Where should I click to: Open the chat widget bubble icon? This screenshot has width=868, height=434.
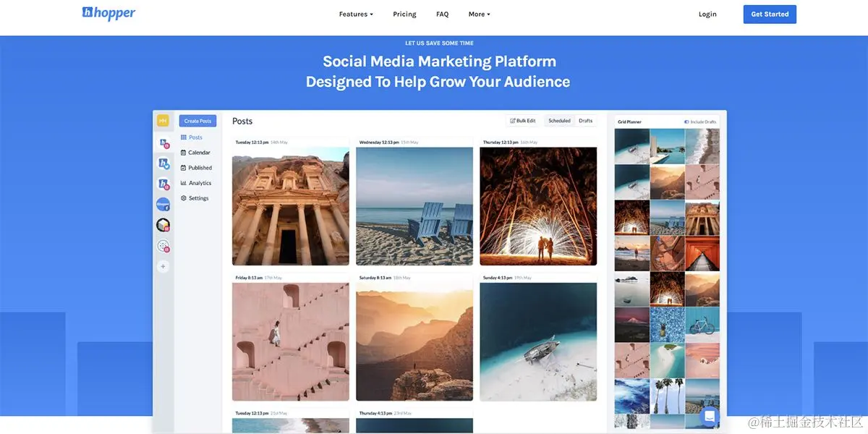(710, 416)
